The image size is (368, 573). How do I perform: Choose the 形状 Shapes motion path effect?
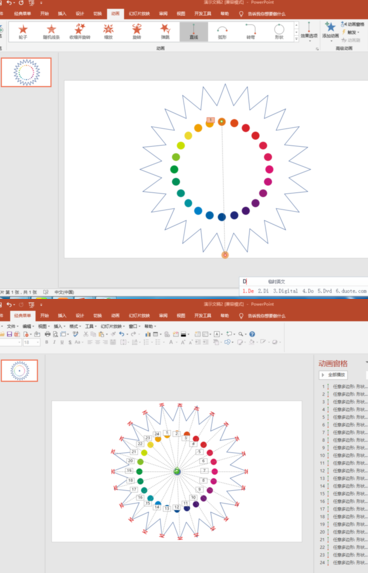(x=279, y=31)
